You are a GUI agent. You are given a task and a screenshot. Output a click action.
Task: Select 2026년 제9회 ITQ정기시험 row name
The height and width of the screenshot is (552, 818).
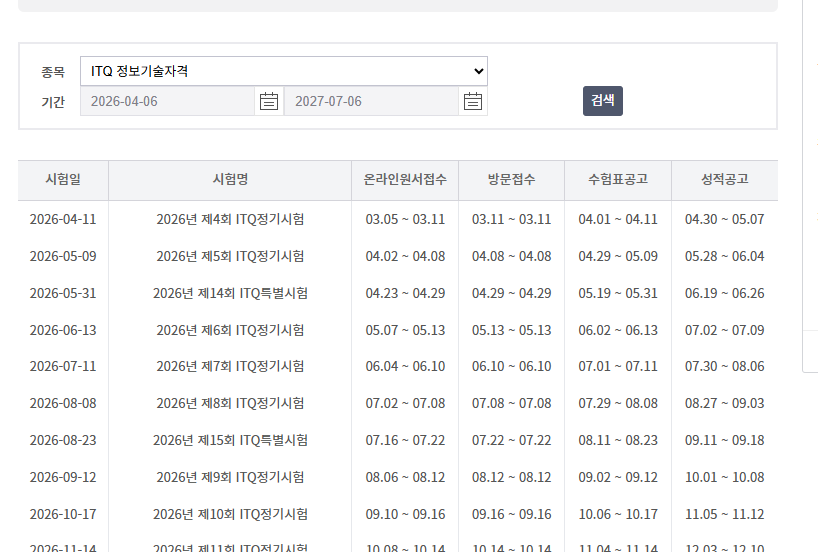(230, 477)
